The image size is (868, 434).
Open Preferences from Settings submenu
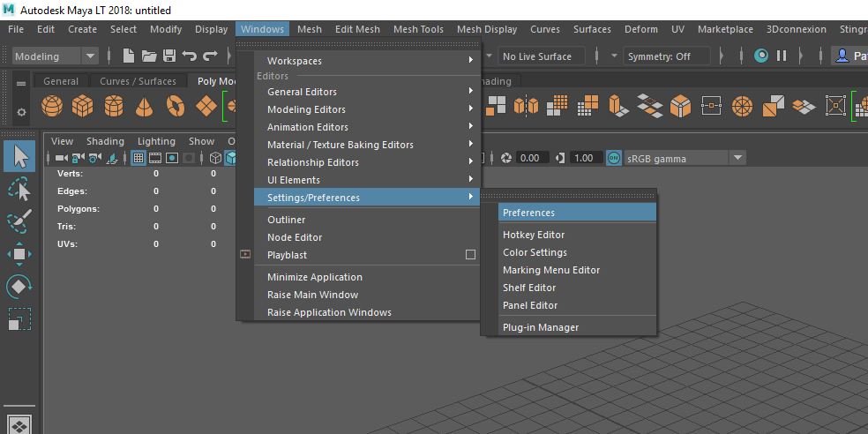tap(577, 213)
